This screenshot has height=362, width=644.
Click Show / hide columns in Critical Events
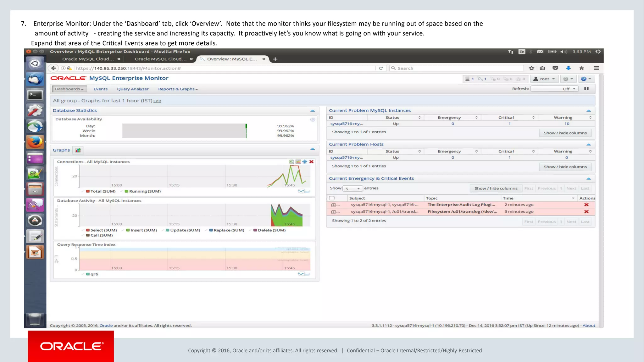click(496, 188)
